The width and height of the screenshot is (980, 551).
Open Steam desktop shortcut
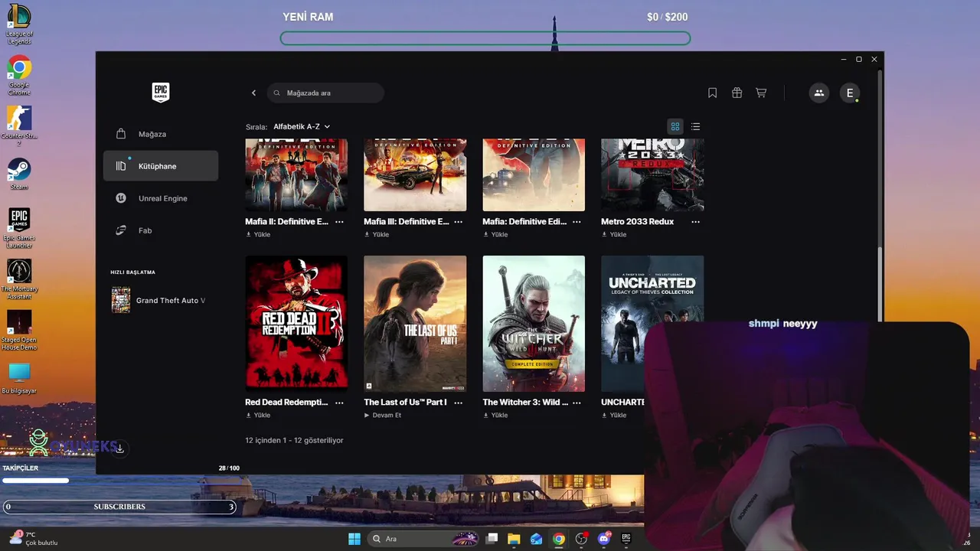(x=19, y=174)
